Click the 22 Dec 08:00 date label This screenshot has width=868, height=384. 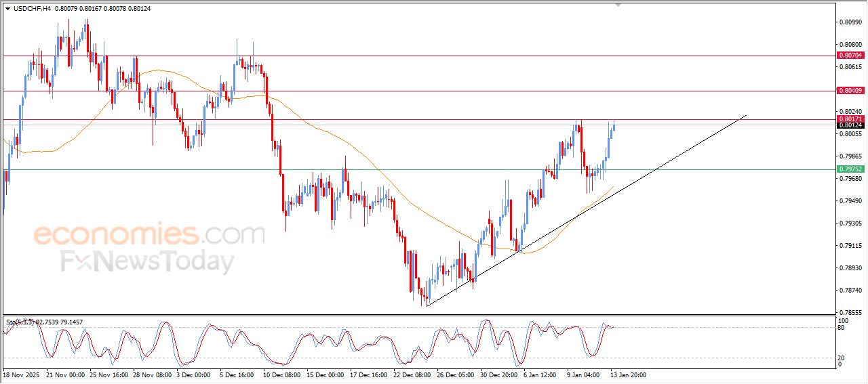(413, 374)
